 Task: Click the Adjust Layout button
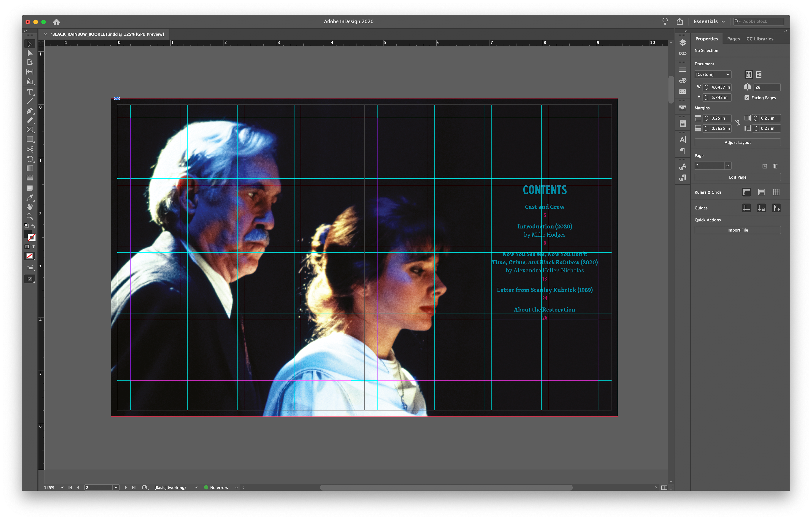(x=737, y=142)
